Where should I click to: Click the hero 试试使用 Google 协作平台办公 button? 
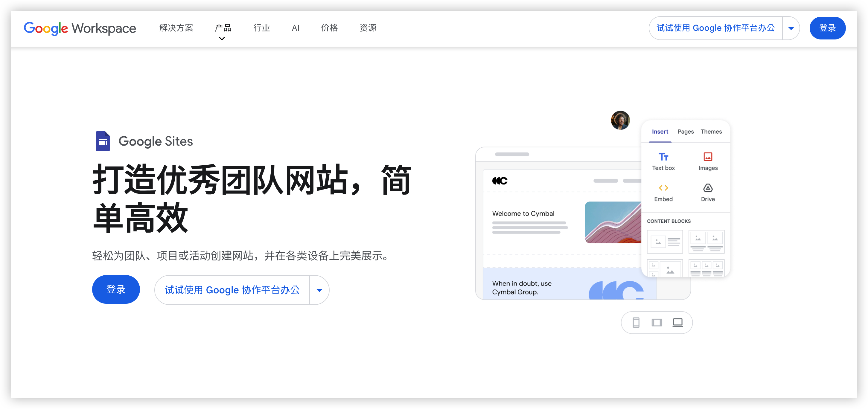click(232, 290)
